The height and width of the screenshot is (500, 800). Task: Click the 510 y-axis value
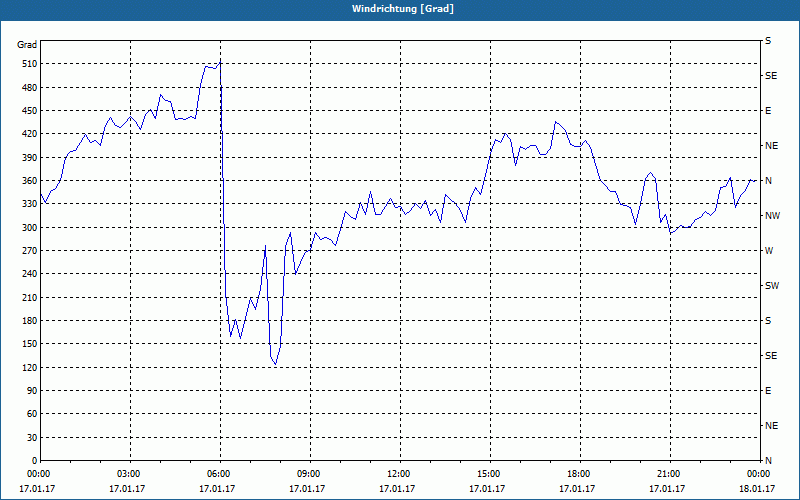point(29,64)
